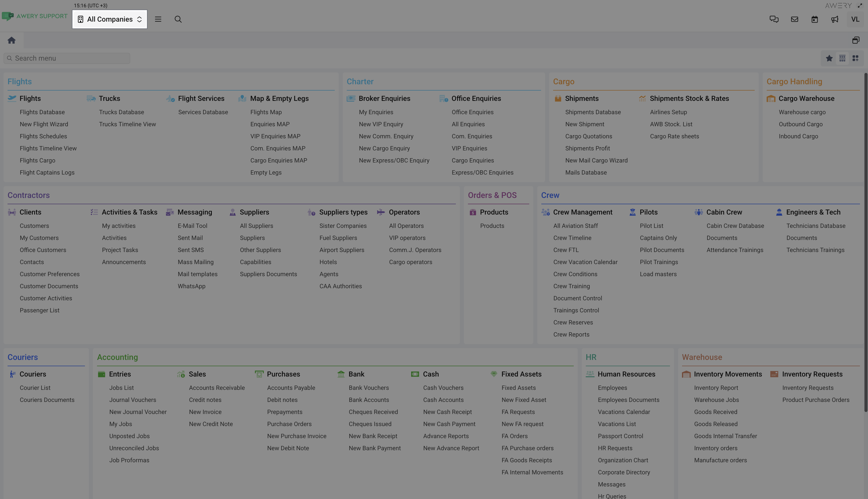Click the Accounting section heading

pos(117,357)
